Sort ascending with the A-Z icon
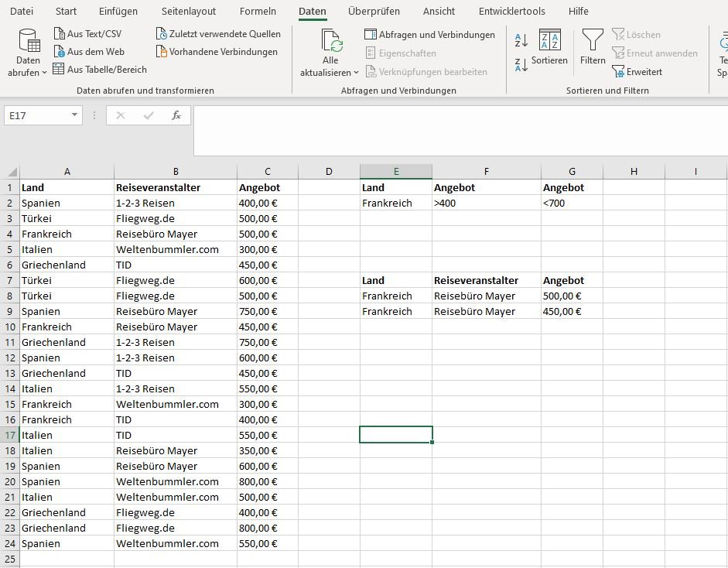728x568 pixels. (521, 40)
